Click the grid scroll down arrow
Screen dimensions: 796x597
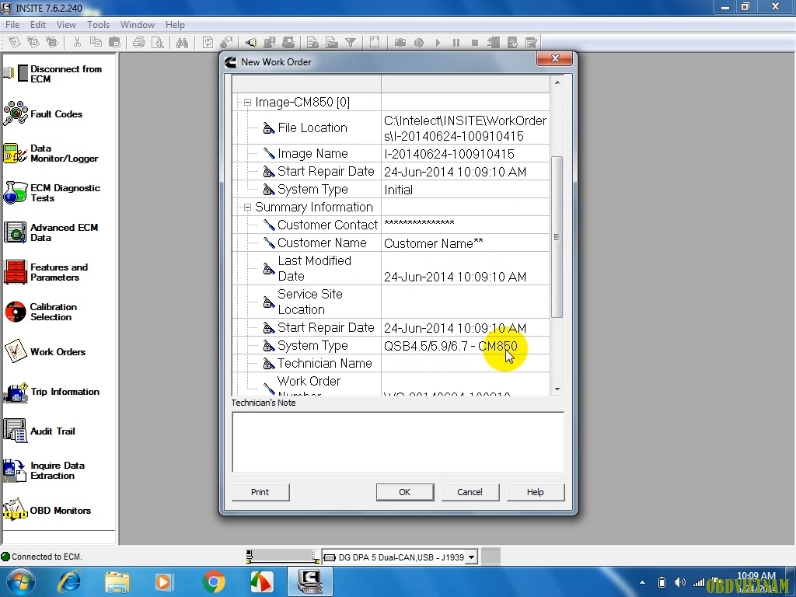pyautogui.click(x=557, y=389)
